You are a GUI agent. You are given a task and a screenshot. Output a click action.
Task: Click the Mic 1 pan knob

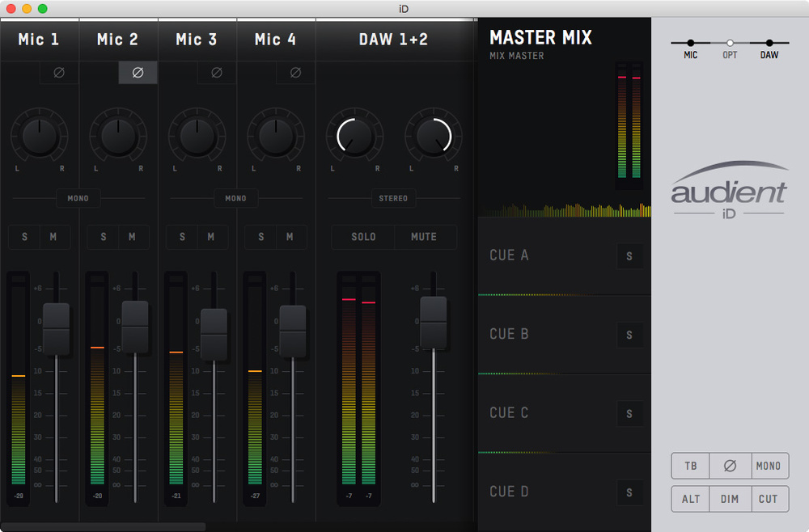click(40, 137)
